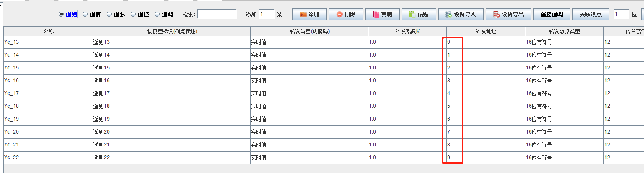Select the Yc_15 name cell
The width and height of the screenshot is (644, 173).
pos(48,68)
